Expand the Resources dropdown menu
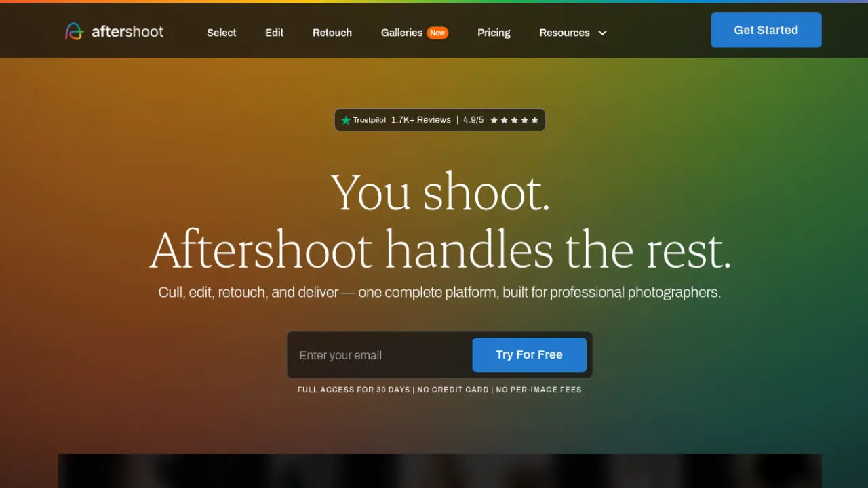The width and height of the screenshot is (868, 488). [573, 33]
